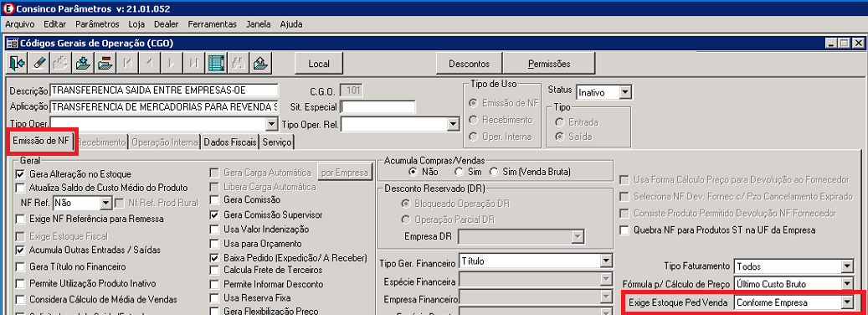Open the Arquivo menu
The image size is (868, 315).
[20, 24]
